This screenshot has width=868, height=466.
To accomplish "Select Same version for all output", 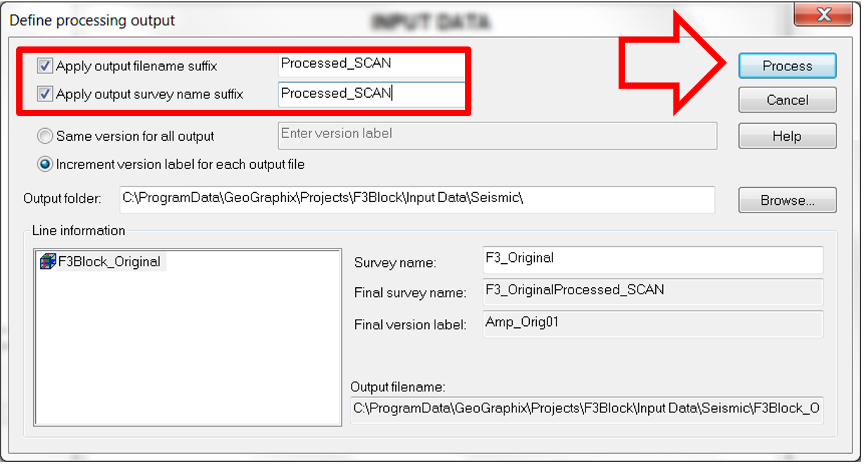I will pos(45,137).
